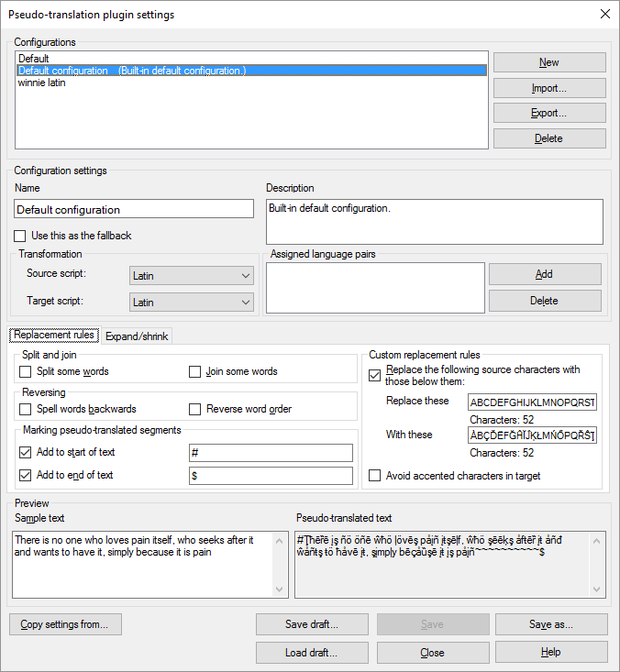Open the Target script dropdown
The width and height of the screenshot is (620, 672).
[192, 303]
